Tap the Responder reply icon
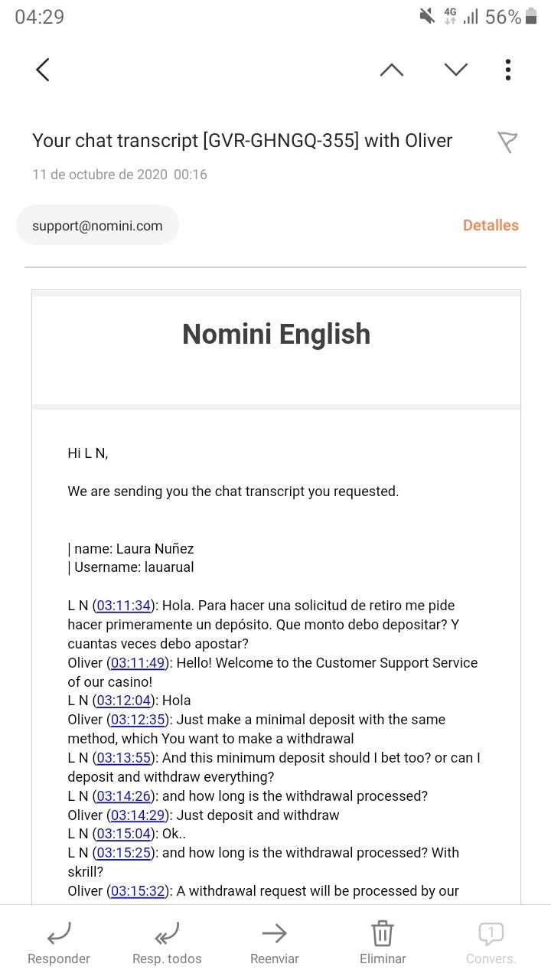 tap(59, 933)
